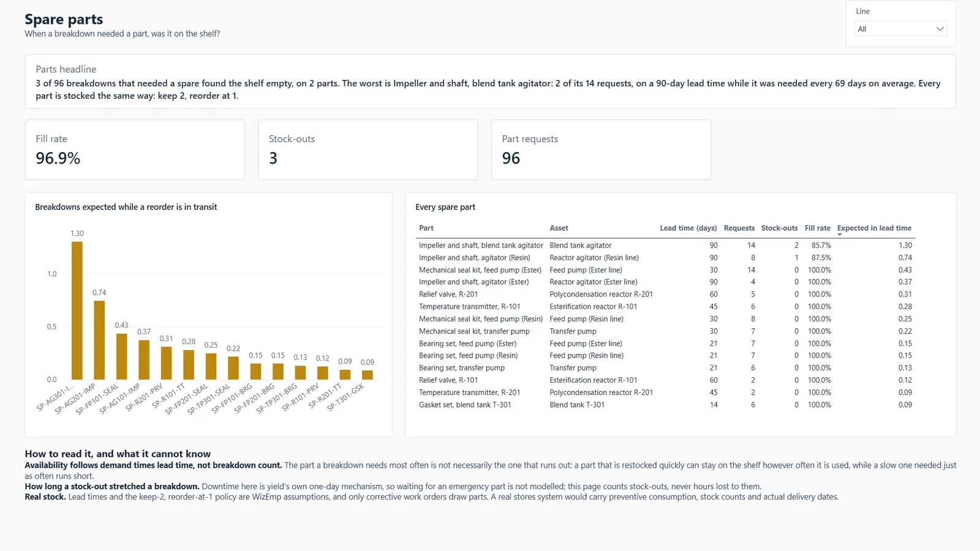Select row 'Mechanical seal kit, feed pump (Ester)'
This screenshot has width=980, height=551.
(665, 270)
